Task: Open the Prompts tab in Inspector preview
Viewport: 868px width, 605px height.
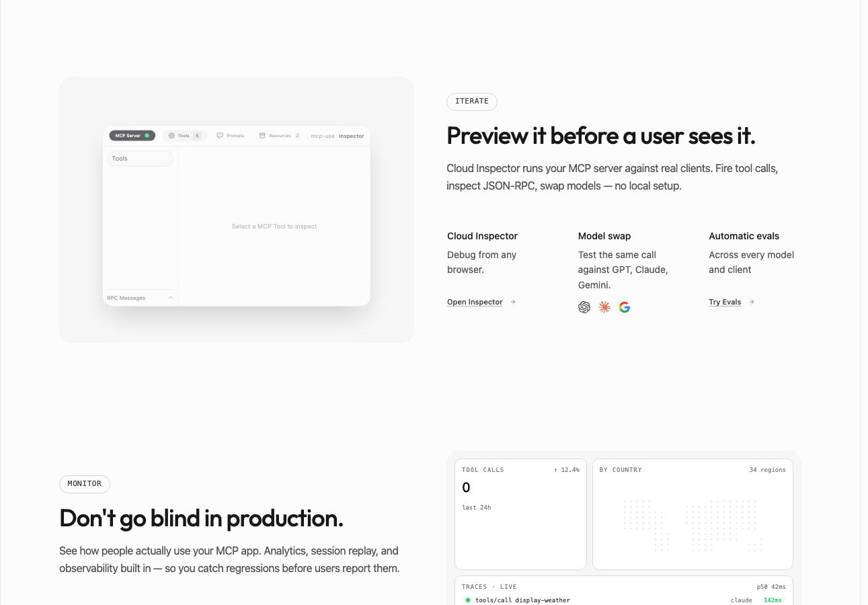Action: coord(231,136)
